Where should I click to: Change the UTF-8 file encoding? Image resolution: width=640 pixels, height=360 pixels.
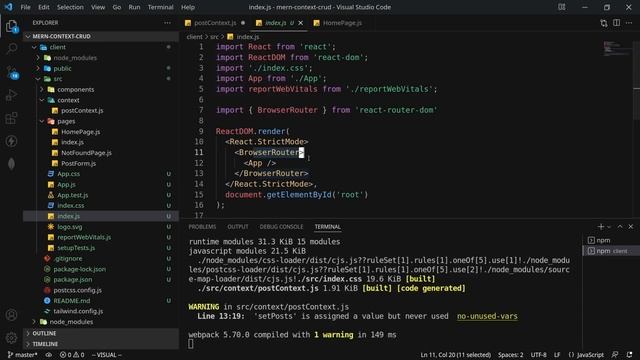[538, 355]
